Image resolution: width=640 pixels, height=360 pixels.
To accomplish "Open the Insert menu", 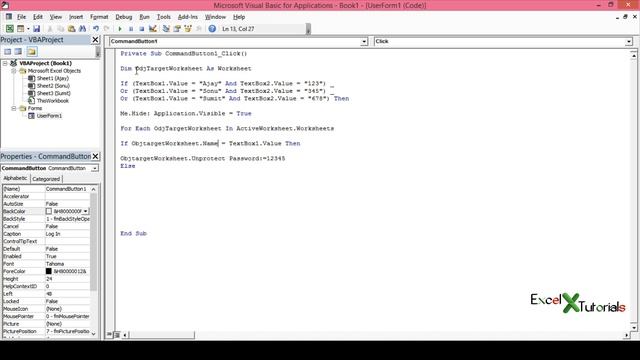I will [x=76, y=17].
